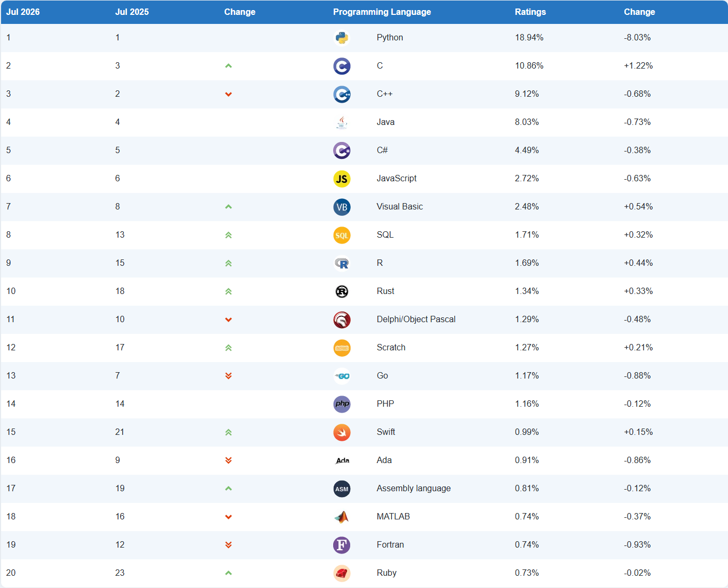Click the Fortran purple F icon
728x588 pixels.
point(342,545)
